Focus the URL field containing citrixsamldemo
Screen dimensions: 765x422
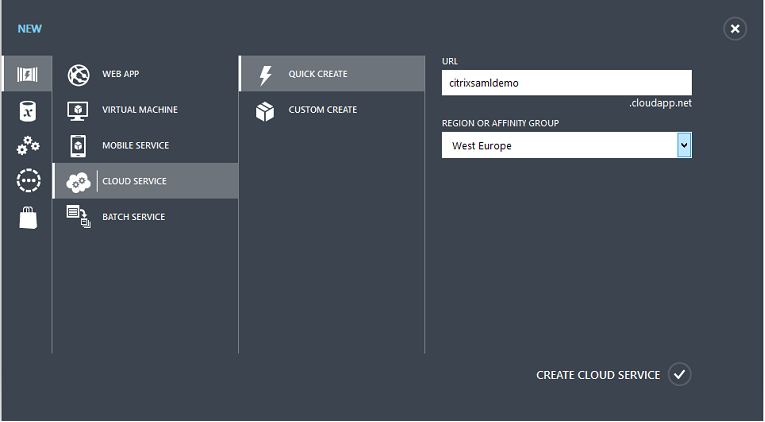pos(566,83)
